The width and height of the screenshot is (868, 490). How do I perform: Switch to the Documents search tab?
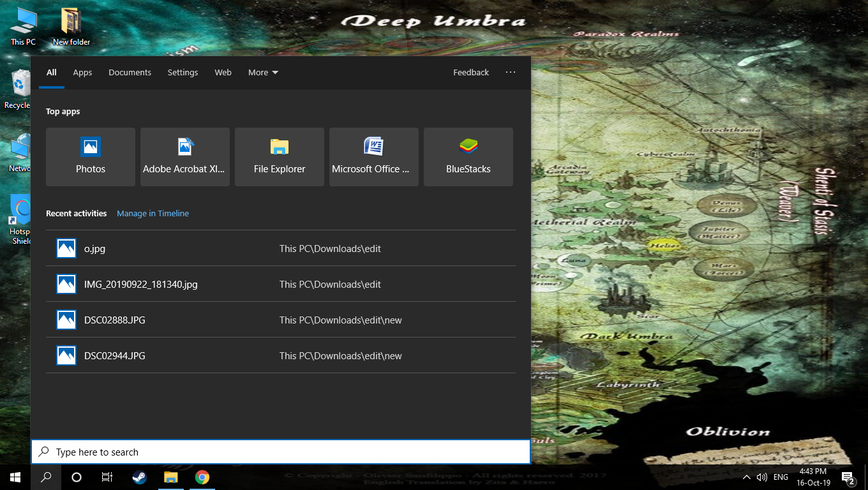tap(130, 72)
